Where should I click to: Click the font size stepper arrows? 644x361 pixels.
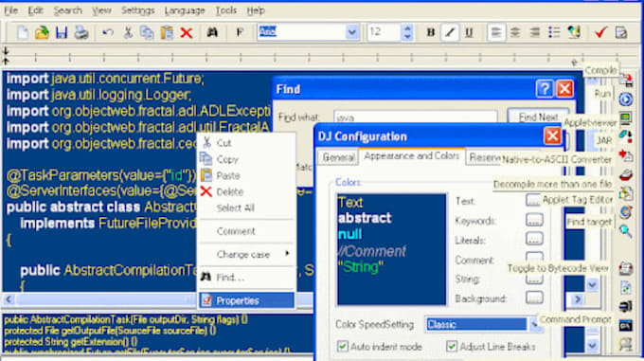[407, 32]
